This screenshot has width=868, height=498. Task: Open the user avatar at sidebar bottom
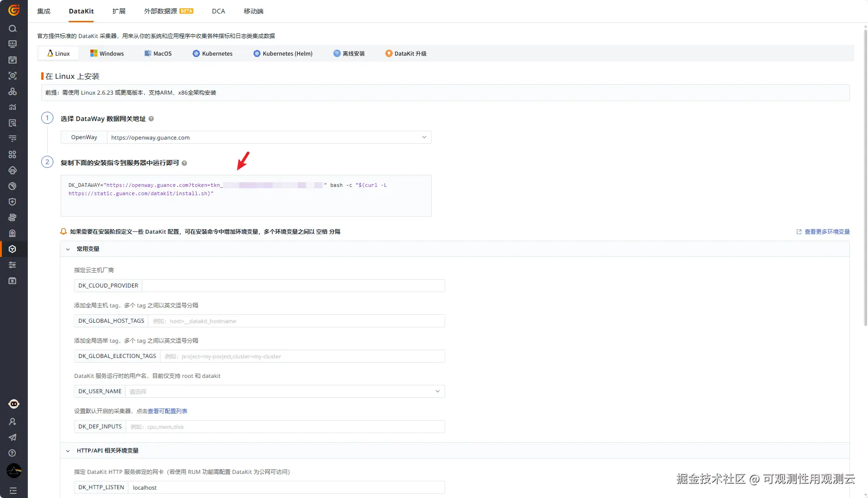[x=14, y=471]
